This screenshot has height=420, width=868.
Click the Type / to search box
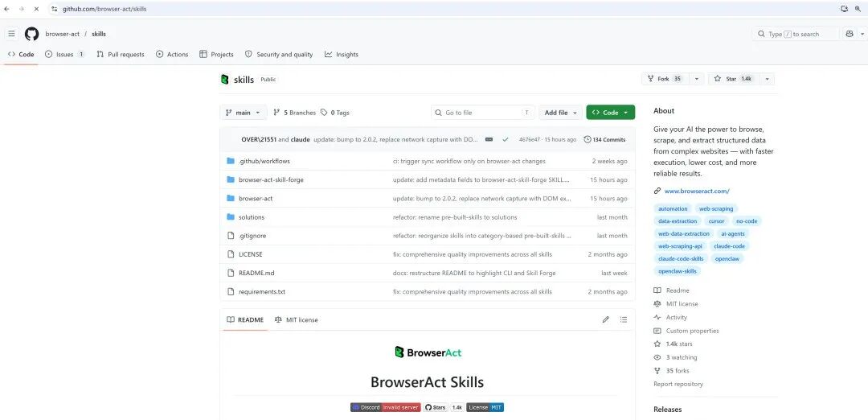(796, 34)
